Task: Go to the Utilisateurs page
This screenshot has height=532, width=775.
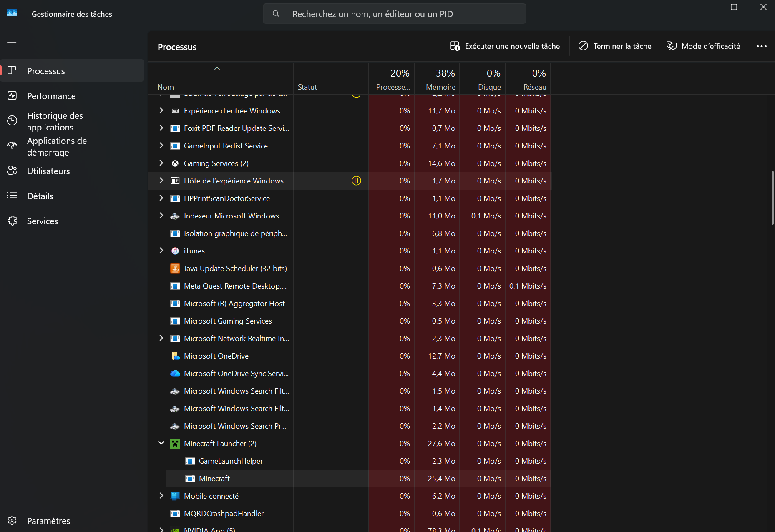Action: 73,171
